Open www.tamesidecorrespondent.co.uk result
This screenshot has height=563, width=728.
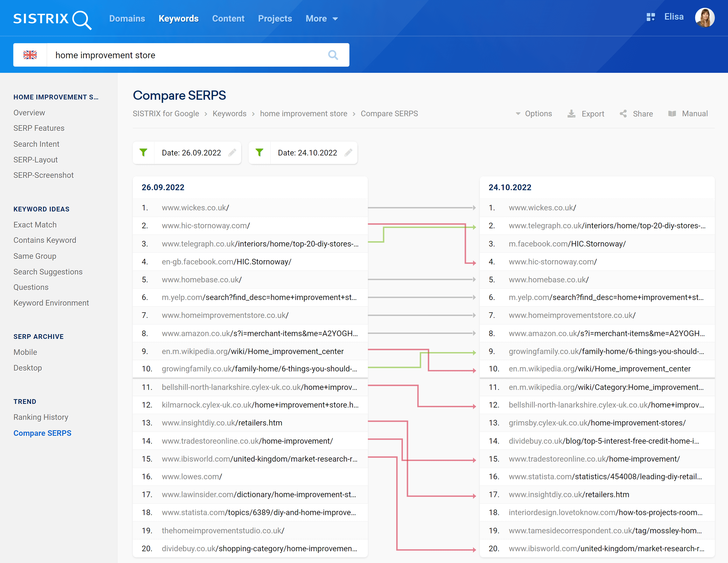pyautogui.click(x=605, y=531)
